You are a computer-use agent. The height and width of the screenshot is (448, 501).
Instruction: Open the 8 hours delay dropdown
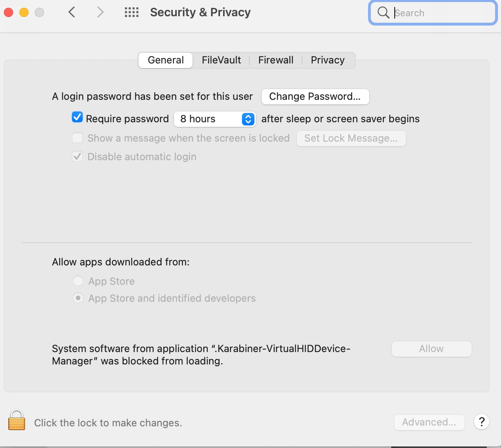[x=215, y=119]
